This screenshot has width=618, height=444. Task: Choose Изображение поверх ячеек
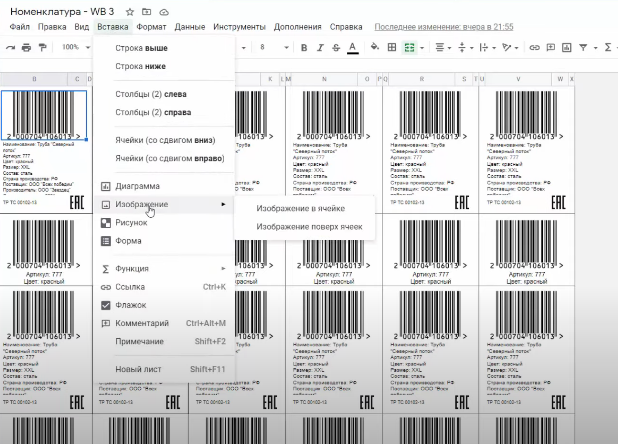coord(304,227)
